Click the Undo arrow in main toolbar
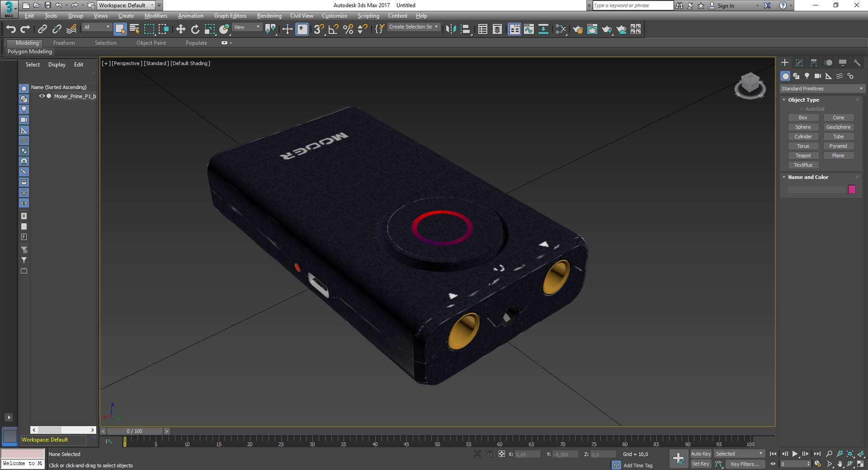Screen dimensions: 868x470 click(11, 29)
